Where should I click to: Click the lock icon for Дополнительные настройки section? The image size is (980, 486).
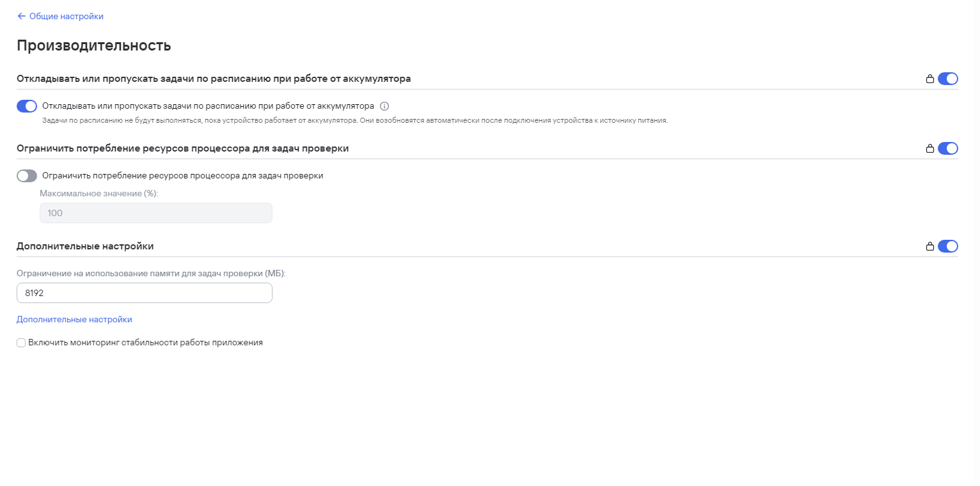[930, 247]
